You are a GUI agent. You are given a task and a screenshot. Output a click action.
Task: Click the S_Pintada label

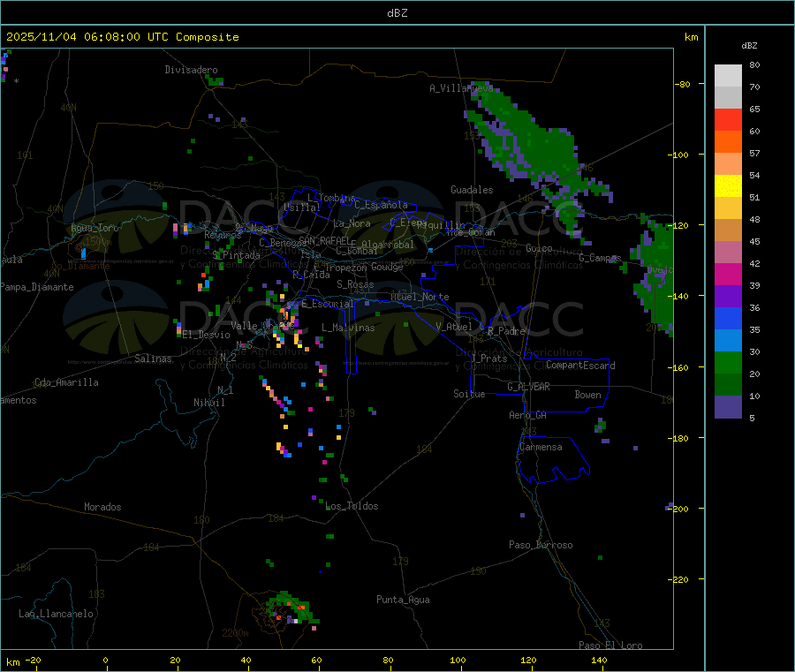coord(236,255)
